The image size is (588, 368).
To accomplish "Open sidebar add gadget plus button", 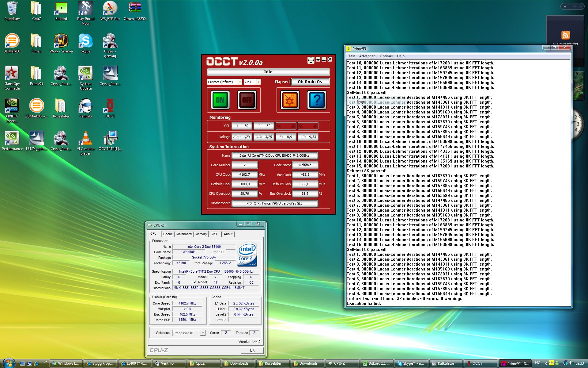I will [565, 6].
